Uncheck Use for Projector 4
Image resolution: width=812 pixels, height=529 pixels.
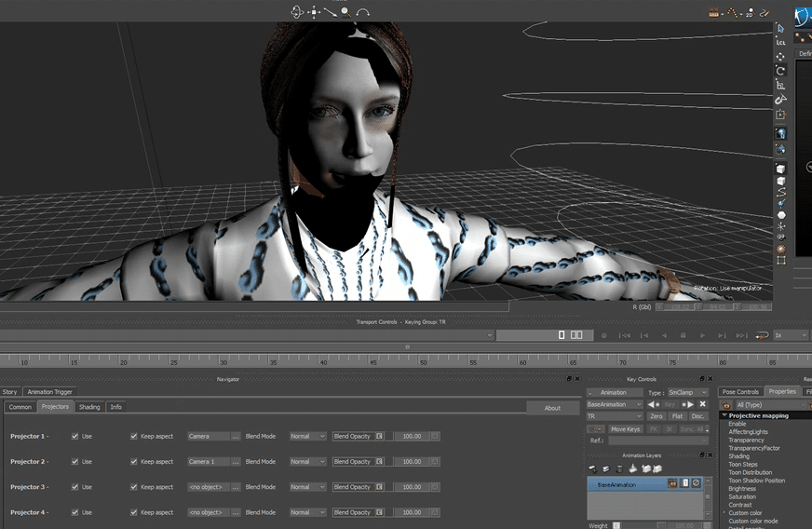tap(75, 512)
